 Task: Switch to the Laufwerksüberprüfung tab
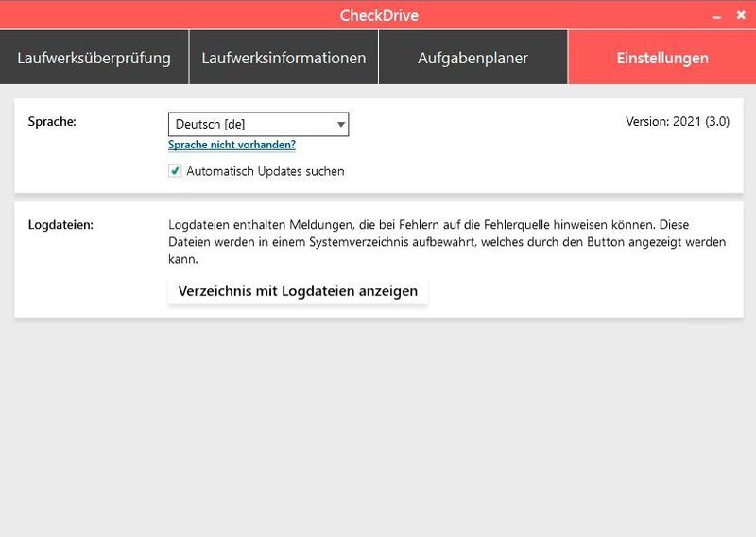pyautogui.click(x=94, y=58)
